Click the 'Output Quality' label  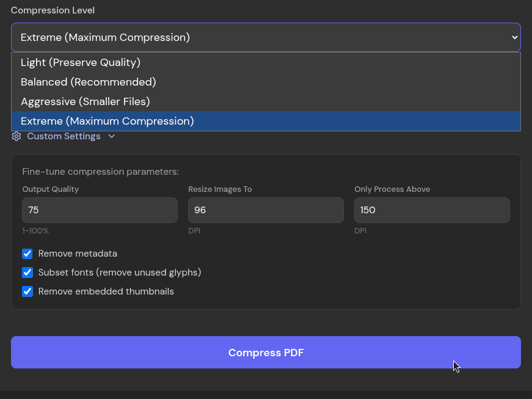51,189
